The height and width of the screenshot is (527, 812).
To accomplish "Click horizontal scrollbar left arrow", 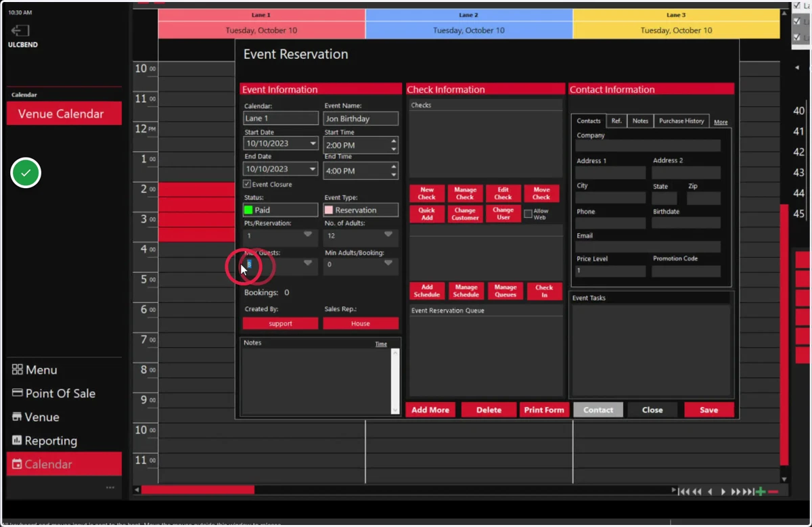I will [137, 490].
